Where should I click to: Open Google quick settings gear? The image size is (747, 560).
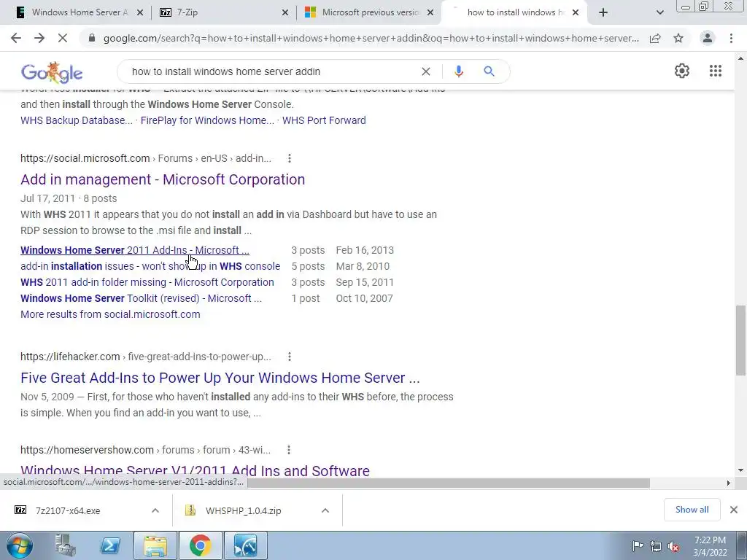coord(682,71)
